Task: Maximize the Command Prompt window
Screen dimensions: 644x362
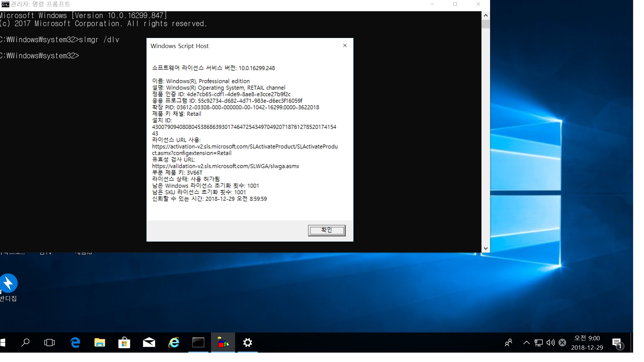Action: click(455, 4)
